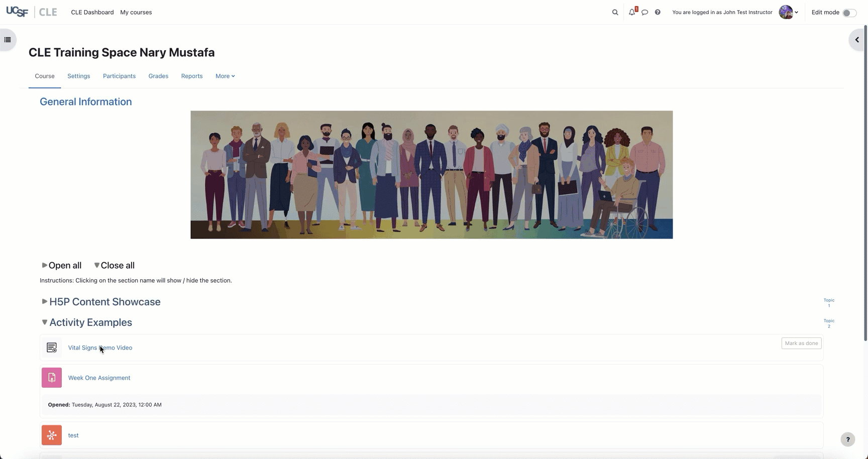This screenshot has width=868, height=459.
Task: Open the user avatar menu
Action: coord(789,12)
